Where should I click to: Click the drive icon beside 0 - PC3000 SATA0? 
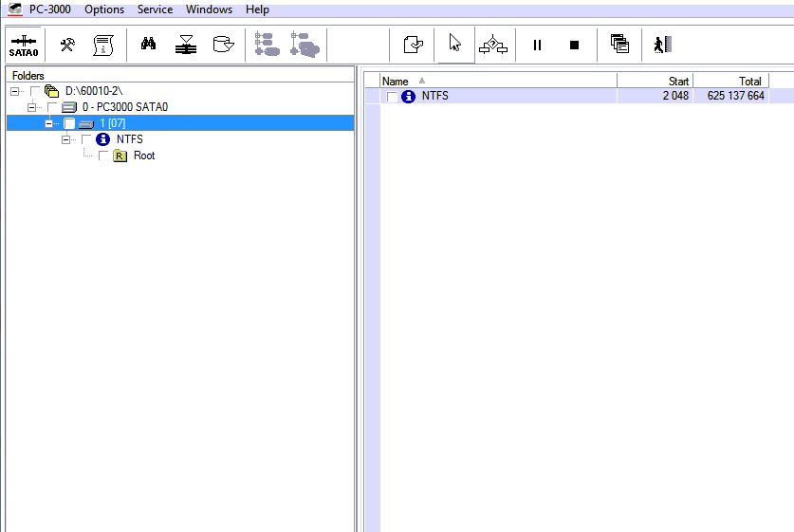[69, 107]
